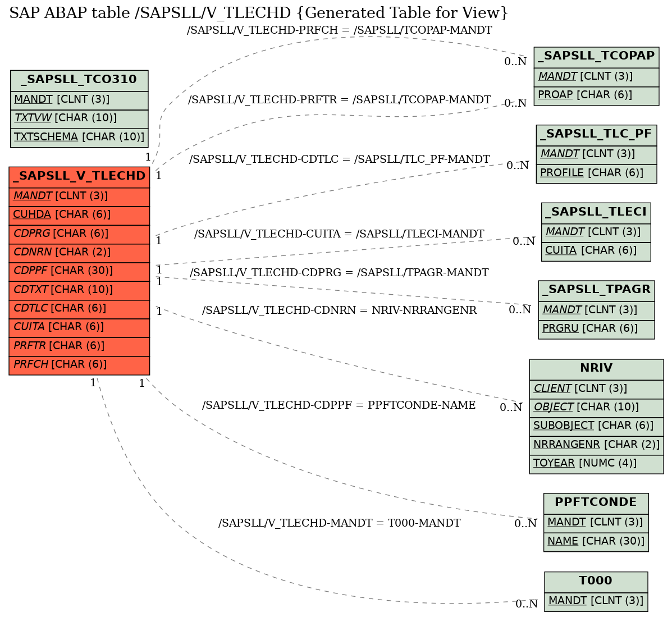Click MANDT field in _SAPSLL_TLC_PF
The image size is (672, 617).
tap(596, 155)
